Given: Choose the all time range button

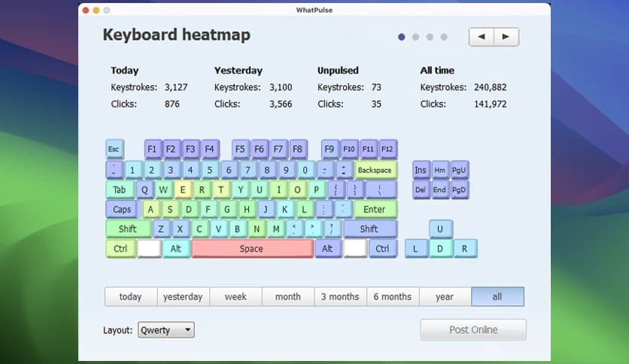Looking at the screenshot, I should point(497,297).
